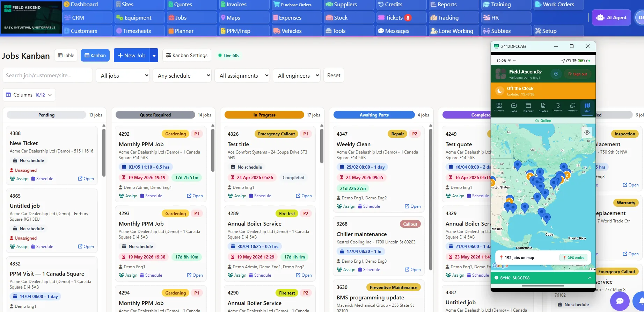Open Kanban Settings

tap(187, 55)
